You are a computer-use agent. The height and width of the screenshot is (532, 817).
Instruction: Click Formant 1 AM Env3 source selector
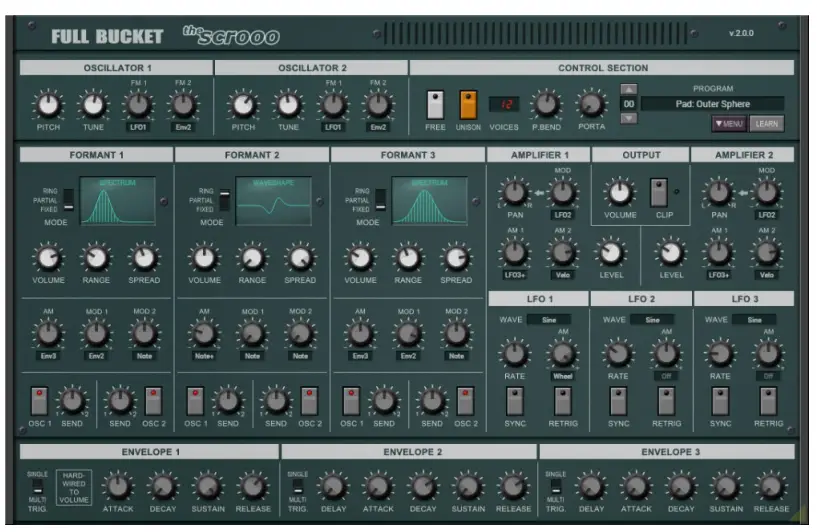48,356
